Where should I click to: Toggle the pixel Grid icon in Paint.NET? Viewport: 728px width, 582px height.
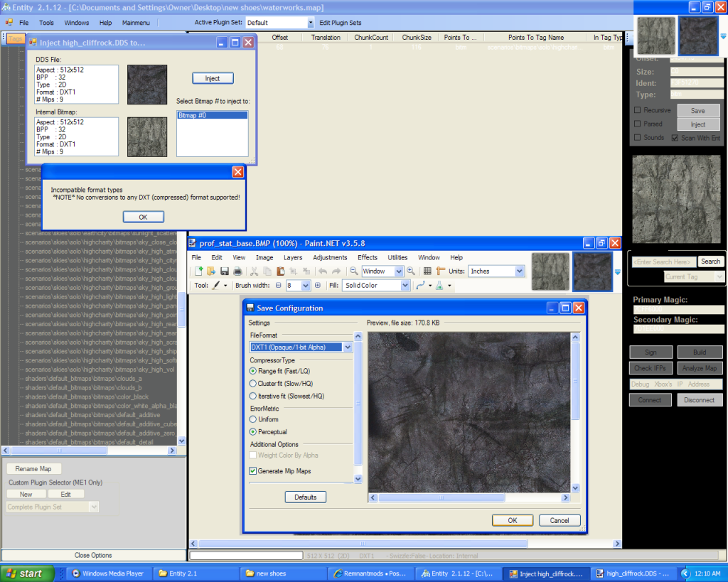(x=427, y=271)
